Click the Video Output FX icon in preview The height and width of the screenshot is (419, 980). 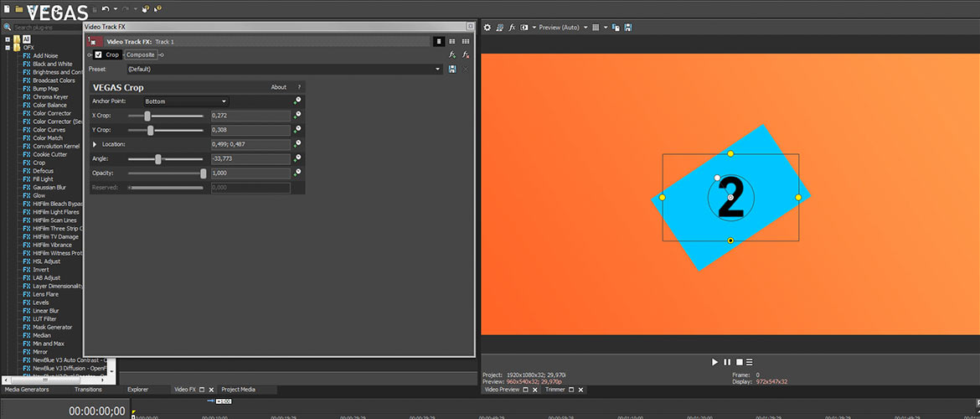coord(512,28)
